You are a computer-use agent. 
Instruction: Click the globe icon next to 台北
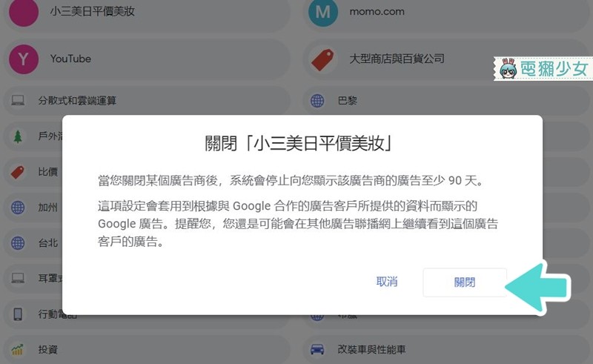(19, 242)
